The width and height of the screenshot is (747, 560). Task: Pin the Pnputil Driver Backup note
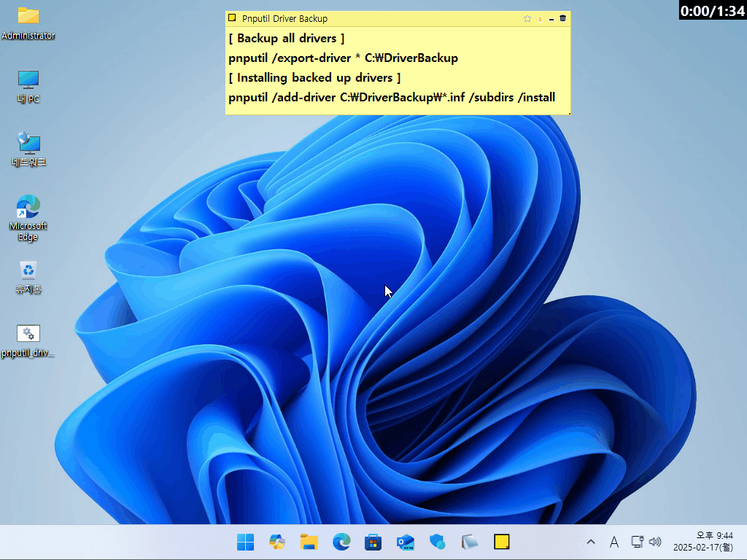pyautogui.click(x=540, y=19)
